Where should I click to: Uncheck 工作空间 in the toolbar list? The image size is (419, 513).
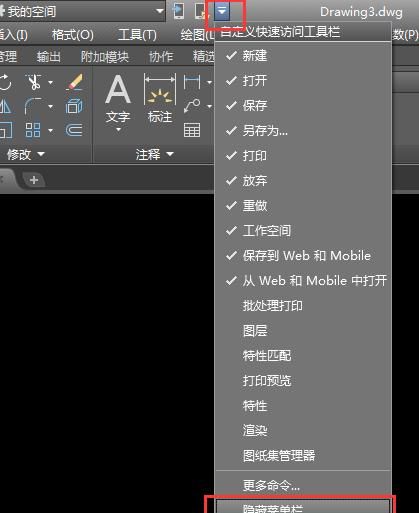(303, 231)
